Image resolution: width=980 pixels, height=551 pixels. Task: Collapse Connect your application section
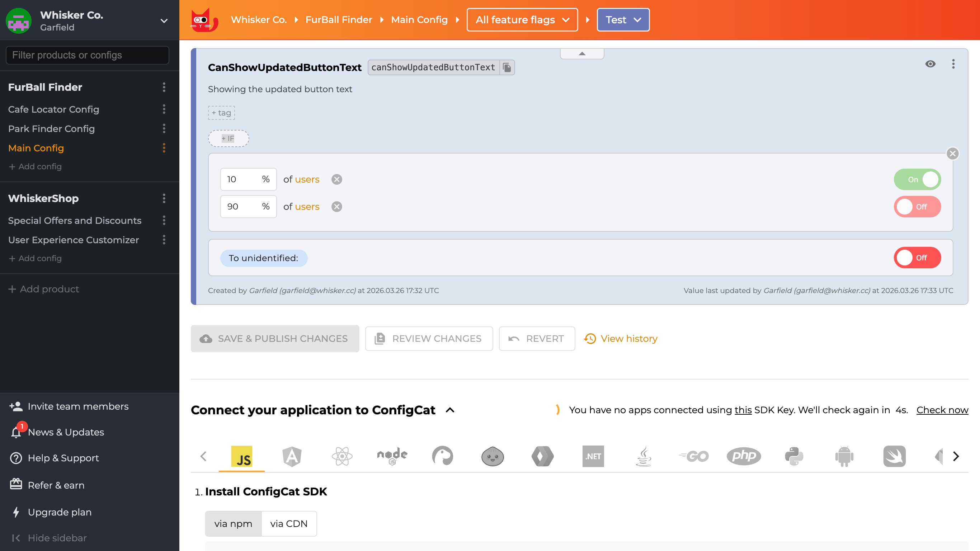(x=450, y=410)
